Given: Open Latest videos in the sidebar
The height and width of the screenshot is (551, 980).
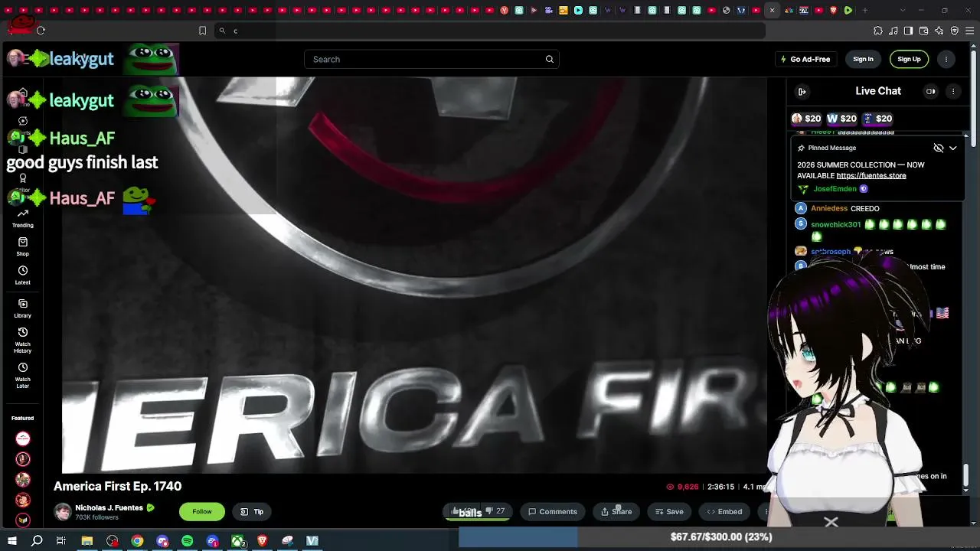Looking at the screenshot, I should tap(22, 275).
